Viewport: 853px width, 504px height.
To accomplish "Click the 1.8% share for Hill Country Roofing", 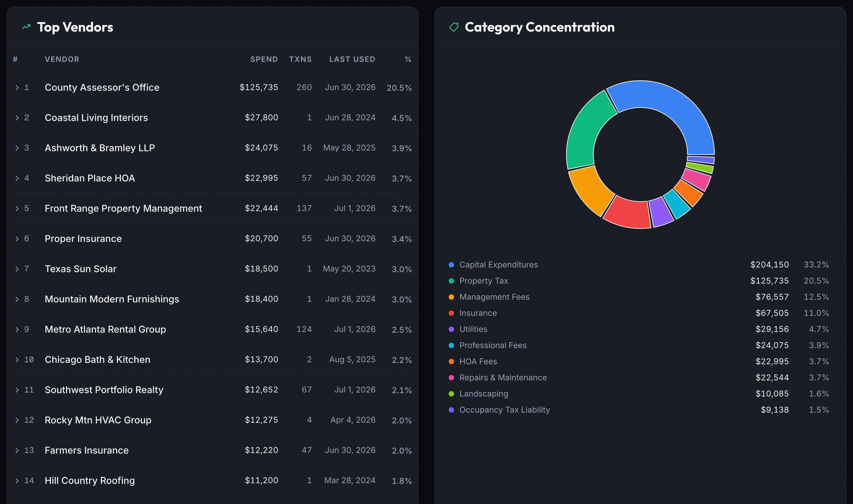I will (x=402, y=481).
